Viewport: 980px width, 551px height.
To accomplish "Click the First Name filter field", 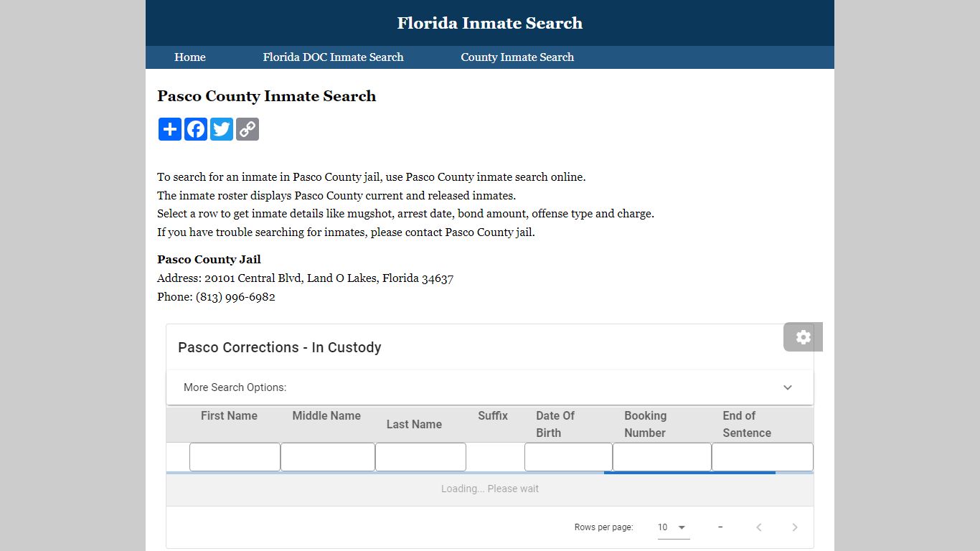I will [x=235, y=457].
